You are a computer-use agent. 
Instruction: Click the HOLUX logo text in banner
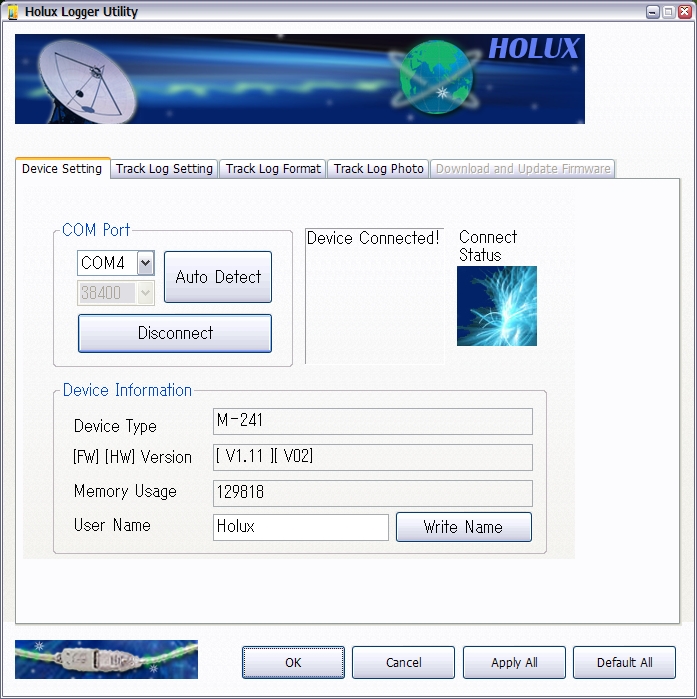point(532,48)
